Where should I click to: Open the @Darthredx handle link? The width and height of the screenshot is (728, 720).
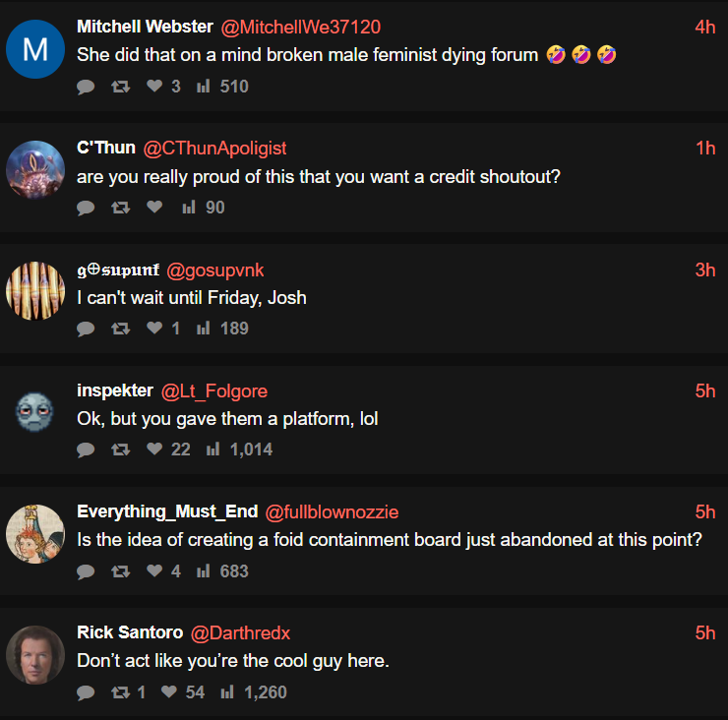tap(240, 632)
